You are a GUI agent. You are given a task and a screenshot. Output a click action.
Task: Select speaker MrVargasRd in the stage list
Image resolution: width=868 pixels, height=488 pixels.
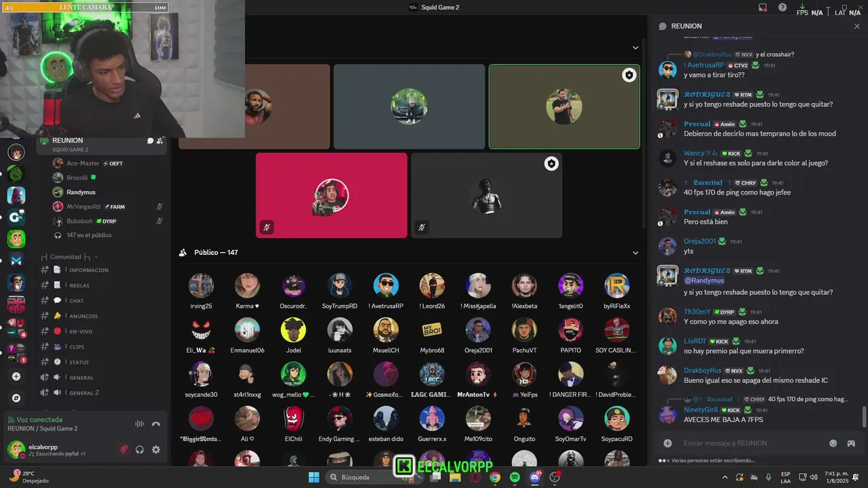coord(83,207)
